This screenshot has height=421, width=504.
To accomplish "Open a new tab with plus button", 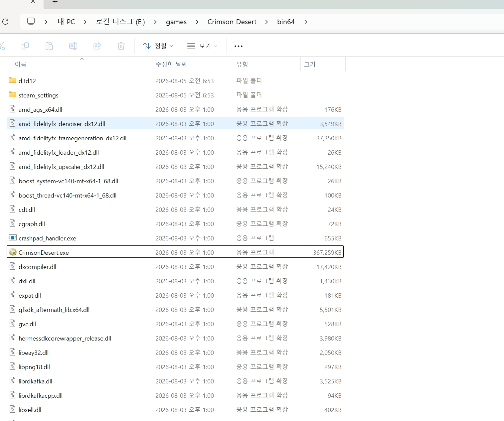I will 55,2.
